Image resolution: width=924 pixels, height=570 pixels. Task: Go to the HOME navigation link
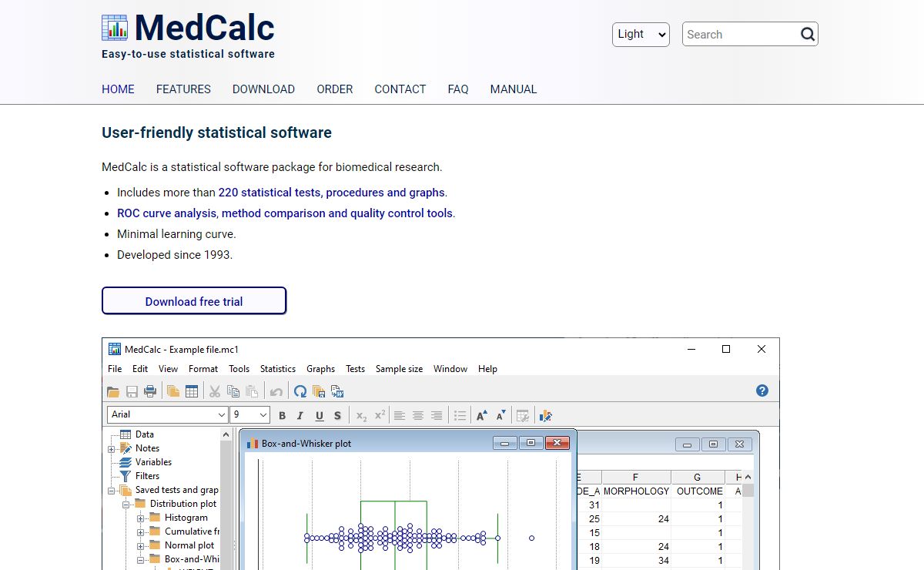[118, 89]
